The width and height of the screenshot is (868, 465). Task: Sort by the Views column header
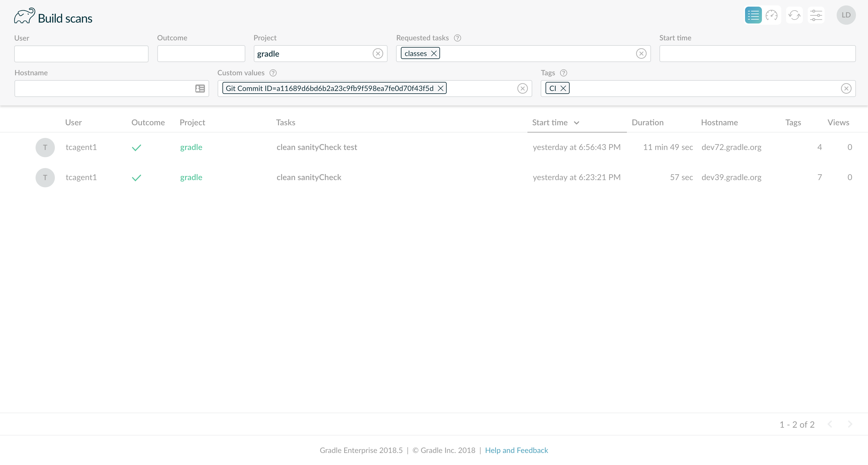click(x=838, y=123)
